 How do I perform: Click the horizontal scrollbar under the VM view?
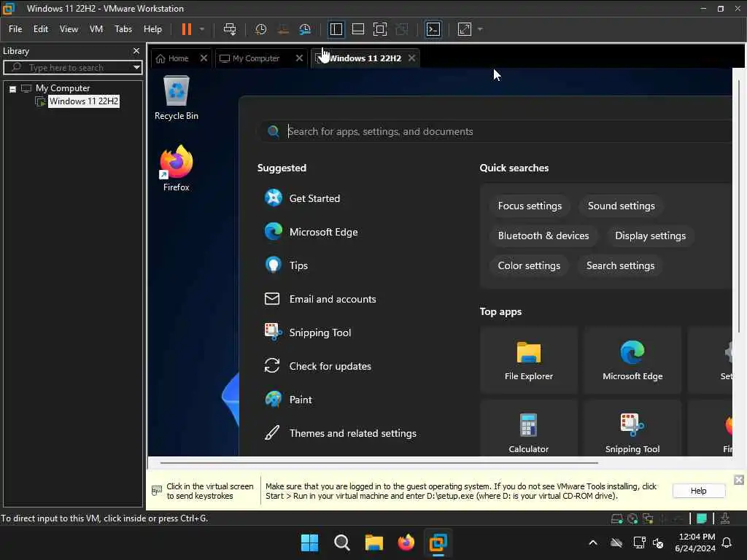pyautogui.click(x=379, y=462)
